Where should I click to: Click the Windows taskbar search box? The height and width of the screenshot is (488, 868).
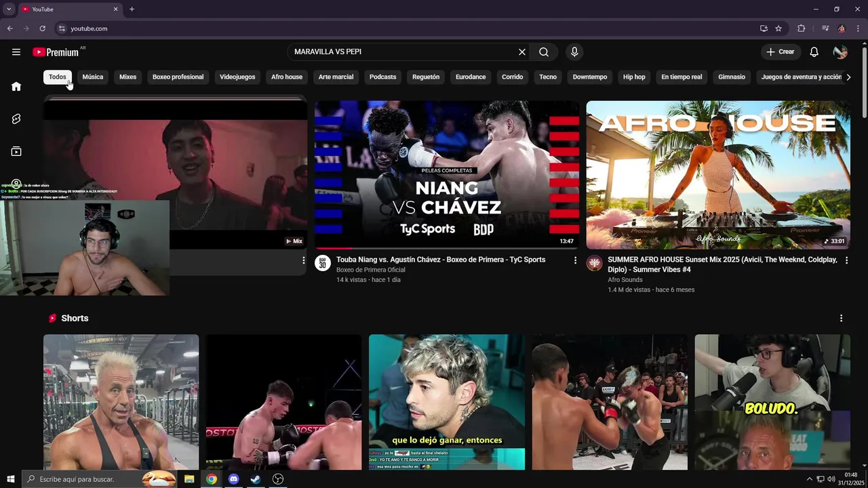pyautogui.click(x=100, y=479)
